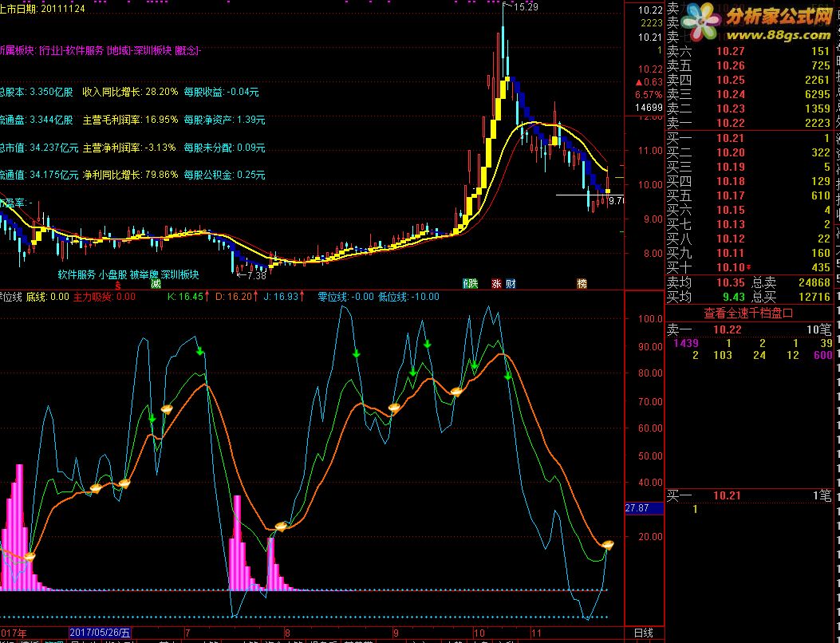Click the 总卖 24868 total value
The image size is (840, 643).
click(x=791, y=282)
